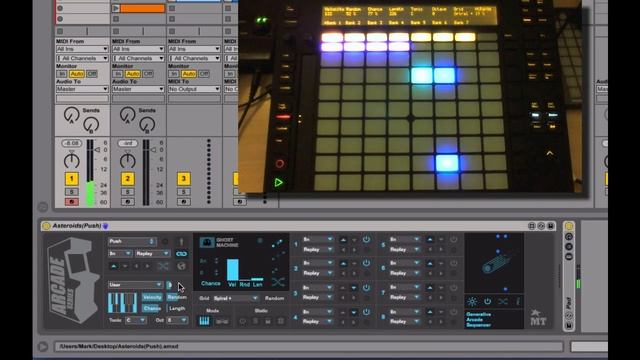The image size is (640, 360).
Task: Click the Ghost Machine icon
Action: tap(207, 242)
